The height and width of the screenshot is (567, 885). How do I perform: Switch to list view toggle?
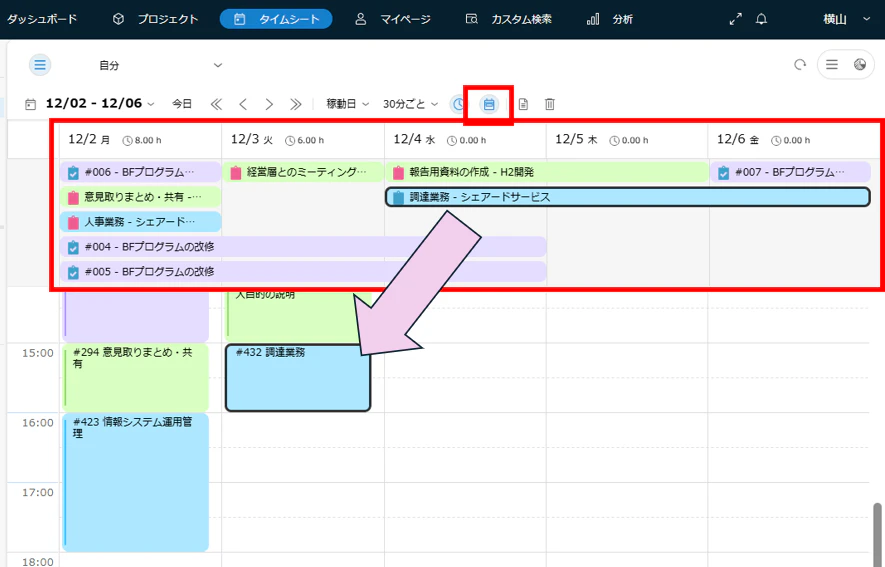(832, 65)
